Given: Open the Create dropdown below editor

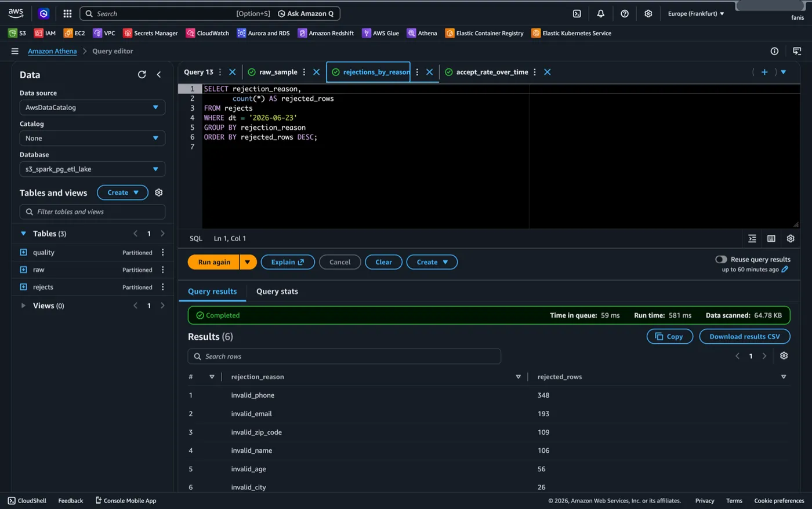Looking at the screenshot, I should point(432,262).
